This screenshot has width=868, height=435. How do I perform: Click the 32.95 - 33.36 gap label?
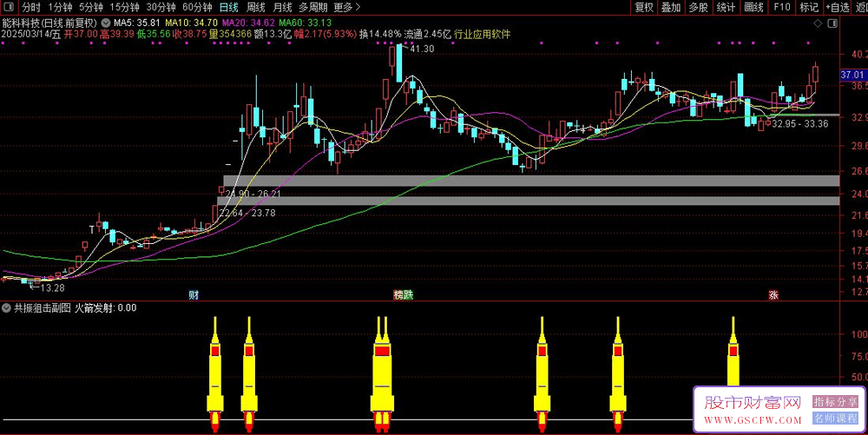tap(800, 124)
